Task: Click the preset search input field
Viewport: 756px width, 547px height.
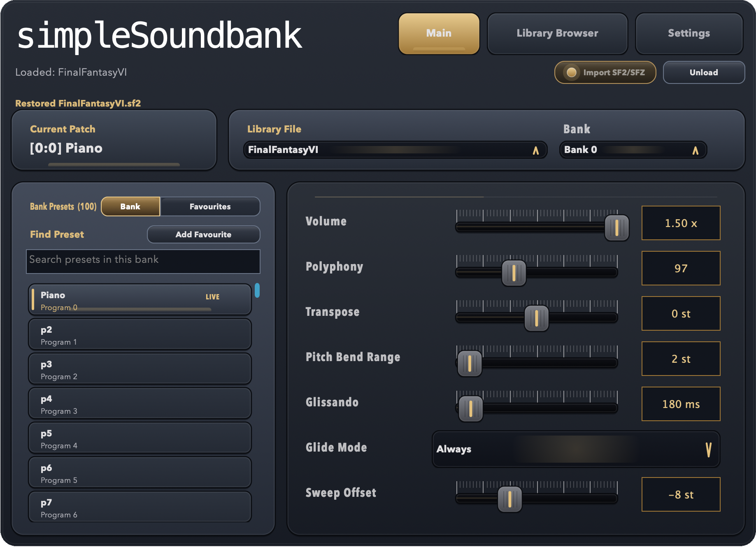Action: click(143, 262)
